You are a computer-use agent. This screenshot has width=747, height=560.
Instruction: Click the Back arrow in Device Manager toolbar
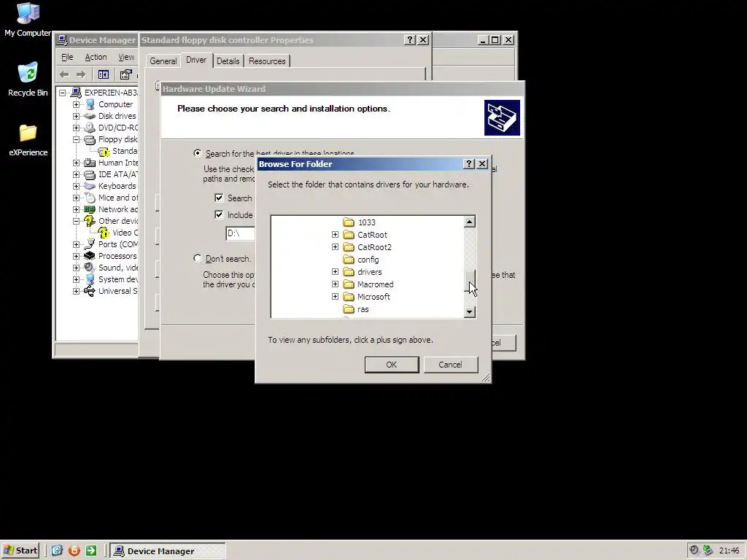pos(65,74)
